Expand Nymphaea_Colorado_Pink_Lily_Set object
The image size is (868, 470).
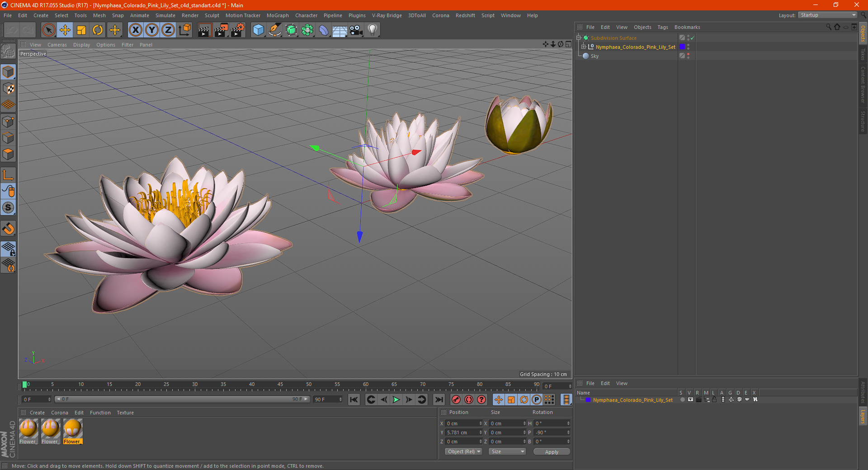click(584, 47)
